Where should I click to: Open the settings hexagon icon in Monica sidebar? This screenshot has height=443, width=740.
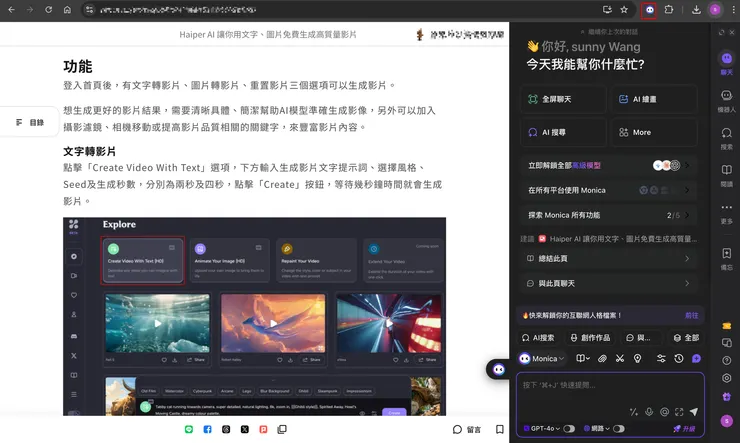727,378
